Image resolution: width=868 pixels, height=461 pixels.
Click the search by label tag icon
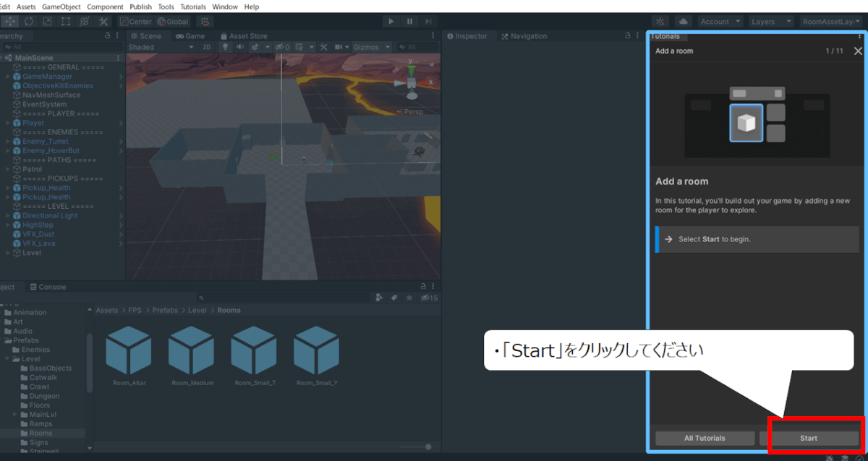394,298
